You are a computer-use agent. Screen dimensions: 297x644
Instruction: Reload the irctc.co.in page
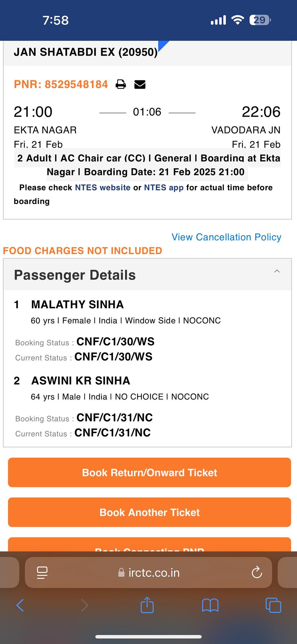pos(257,572)
